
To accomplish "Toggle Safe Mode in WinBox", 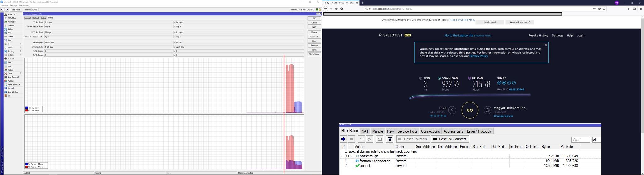I will 16,10.
